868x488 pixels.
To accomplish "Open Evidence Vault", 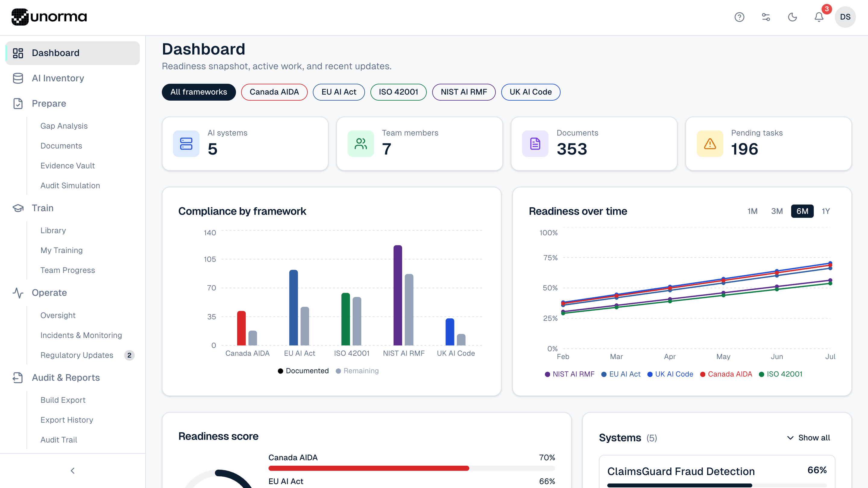I will coord(68,165).
